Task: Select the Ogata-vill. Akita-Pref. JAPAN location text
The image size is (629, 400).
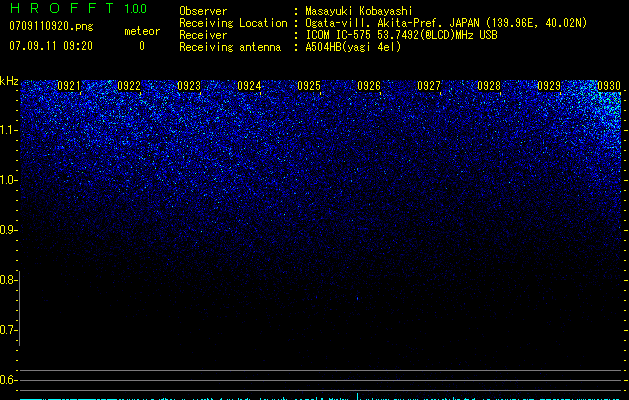Action: pyautogui.click(x=446, y=23)
